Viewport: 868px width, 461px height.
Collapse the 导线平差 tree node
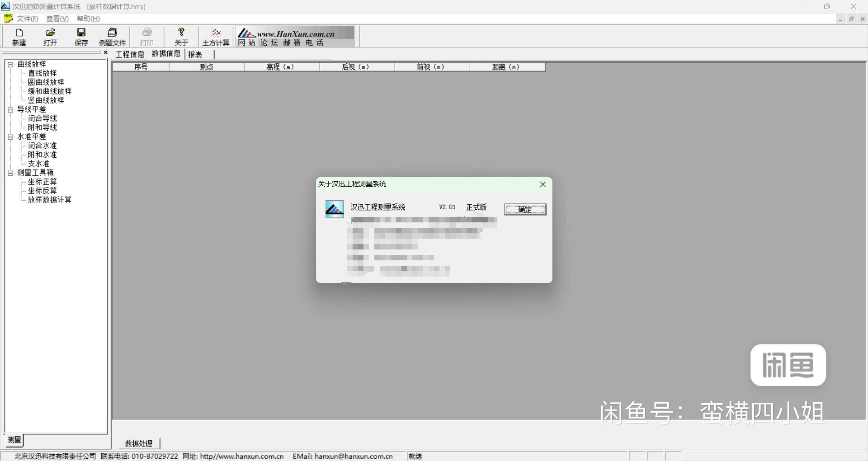click(10, 110)
